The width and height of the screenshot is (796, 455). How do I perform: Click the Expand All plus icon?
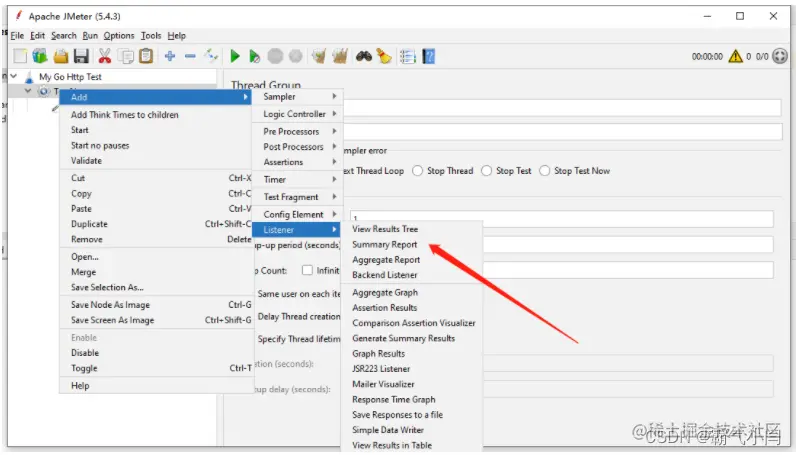click(x=170, y=56)
